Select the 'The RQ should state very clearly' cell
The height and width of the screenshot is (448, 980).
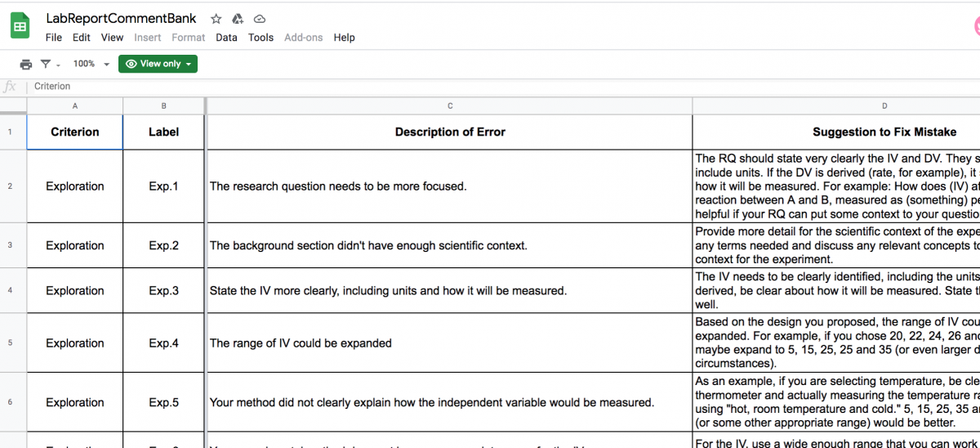click(836, 186)
